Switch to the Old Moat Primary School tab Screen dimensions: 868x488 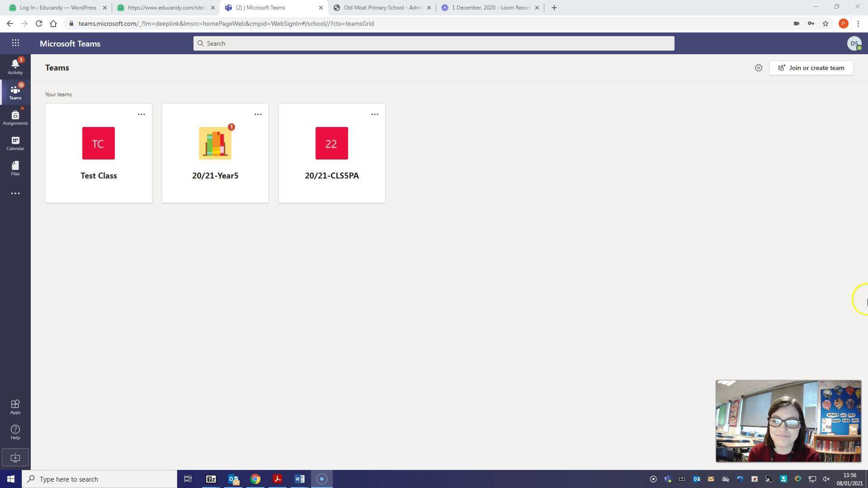[382, 8]
